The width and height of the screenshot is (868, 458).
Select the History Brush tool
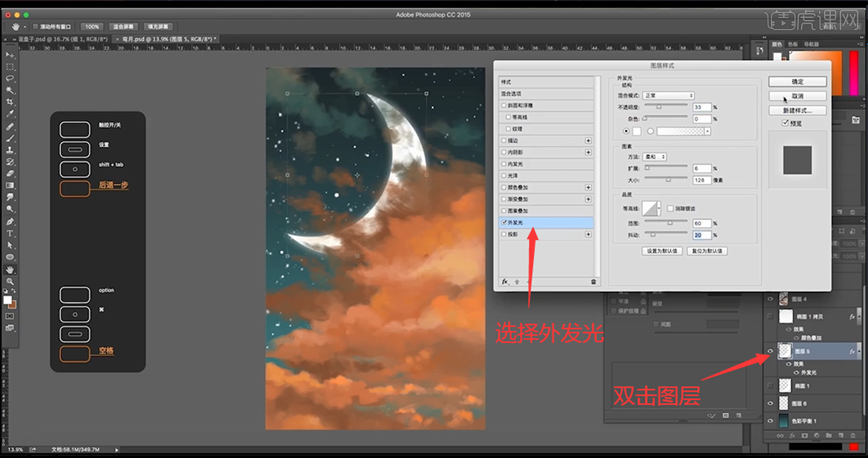(x=10, y=162)
